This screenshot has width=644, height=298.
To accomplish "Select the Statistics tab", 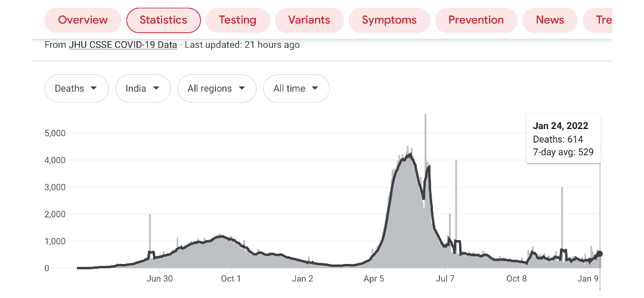I will pyautogui.click(x=163, y=20).
